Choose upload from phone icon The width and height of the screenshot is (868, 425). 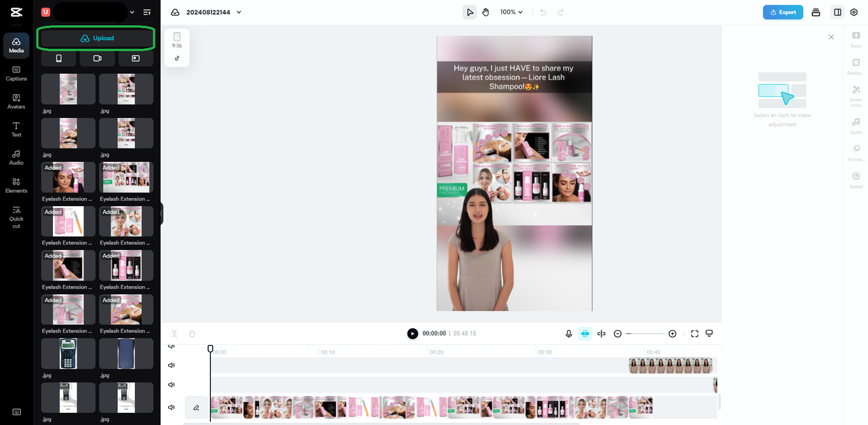tap(58, 58)
